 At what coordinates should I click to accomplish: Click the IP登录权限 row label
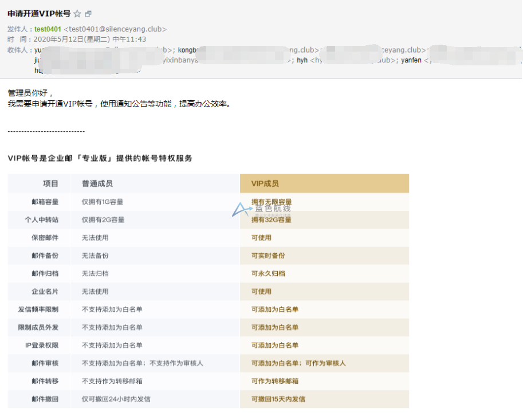[x=42, y=346]
